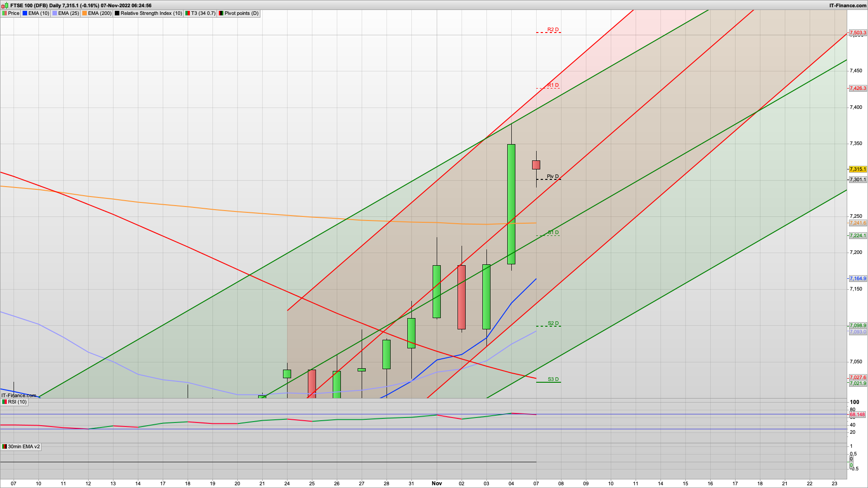Select the 7,503.3 R2 price tag
This screenshot has width=868, height=488.
tap(858, 33)
